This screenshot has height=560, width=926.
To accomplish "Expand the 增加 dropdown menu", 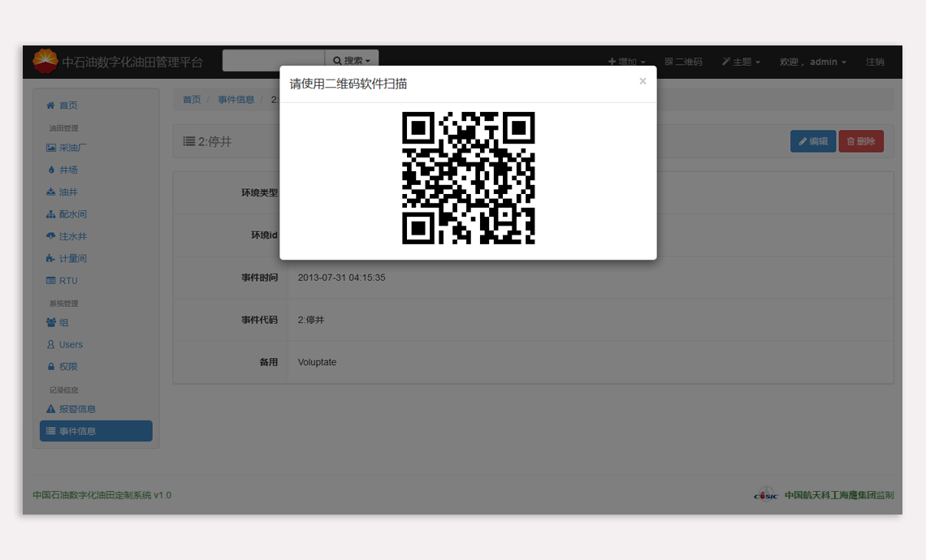I will coord(626,62).
